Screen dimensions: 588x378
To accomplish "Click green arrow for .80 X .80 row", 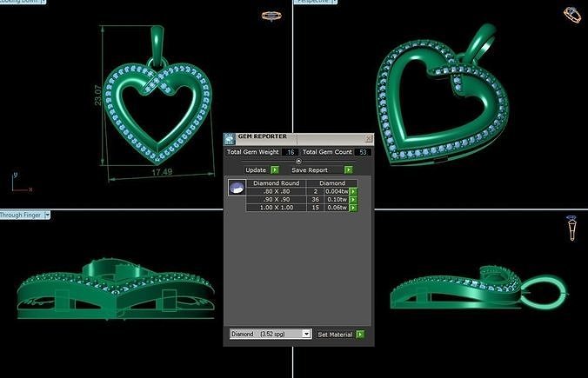I will [354, 191].
